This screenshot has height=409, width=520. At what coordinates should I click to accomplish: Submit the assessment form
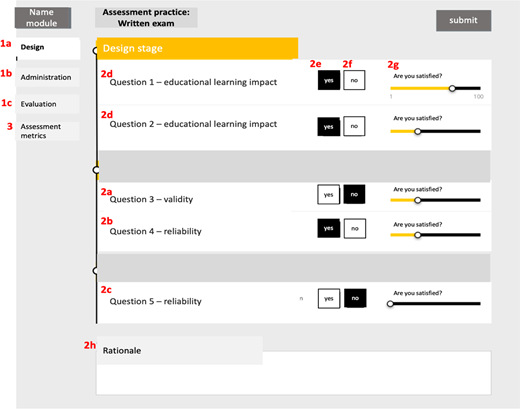point(463,20)
